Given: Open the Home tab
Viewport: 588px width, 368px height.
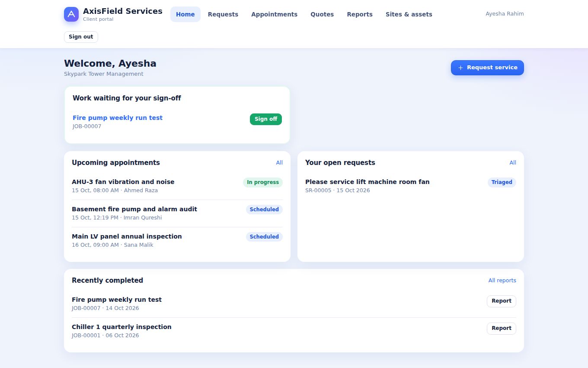Looking at the screenshot, I should point(185,14).
